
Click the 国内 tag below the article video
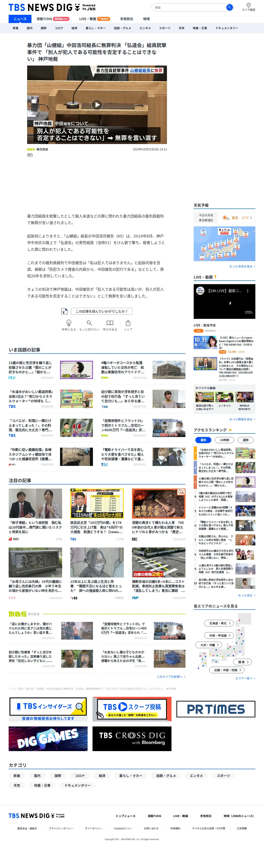coord(30,155)
